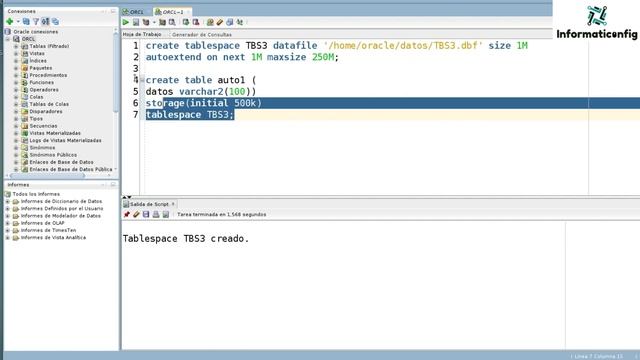Click the green New Connection plus icon
The image size is (640, 360).
(x=10, y=22)
